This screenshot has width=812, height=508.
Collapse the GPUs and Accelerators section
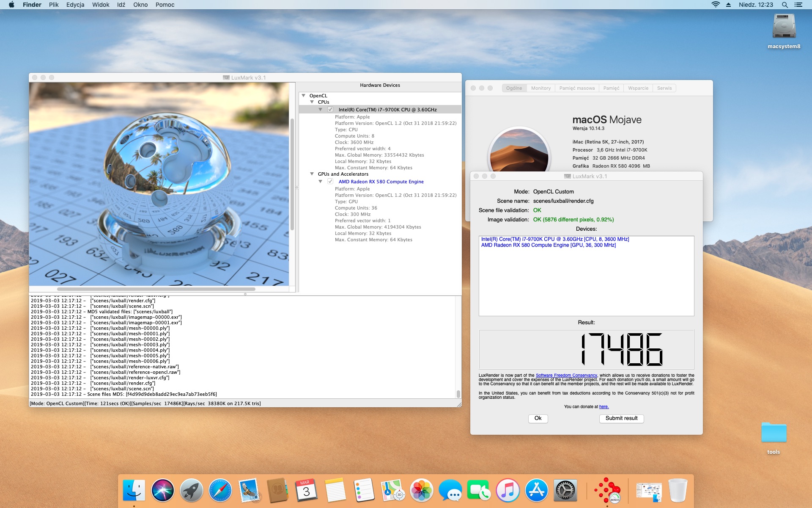click(x=312, y=174)
